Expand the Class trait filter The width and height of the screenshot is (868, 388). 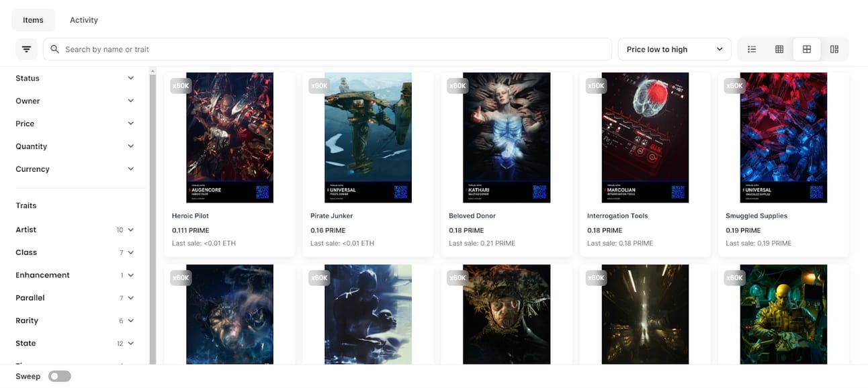[75, 252]
